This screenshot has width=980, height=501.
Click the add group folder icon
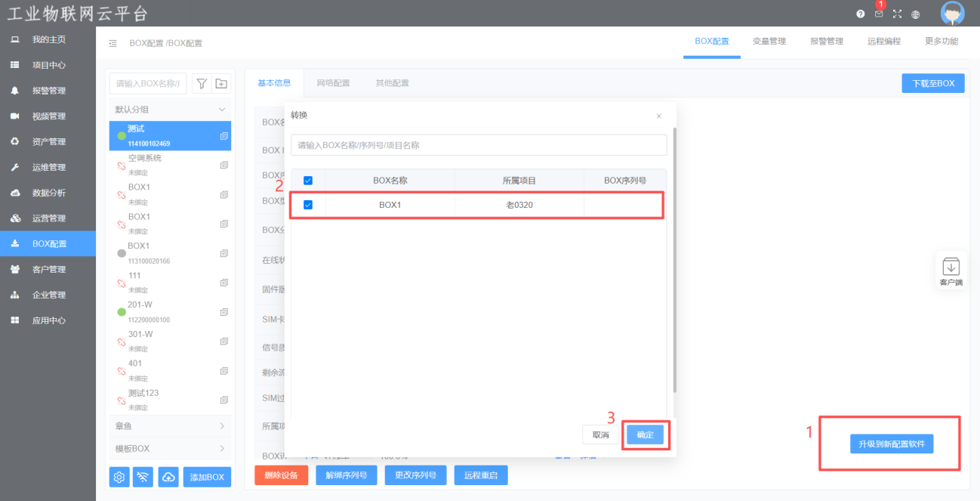[220, 84]
